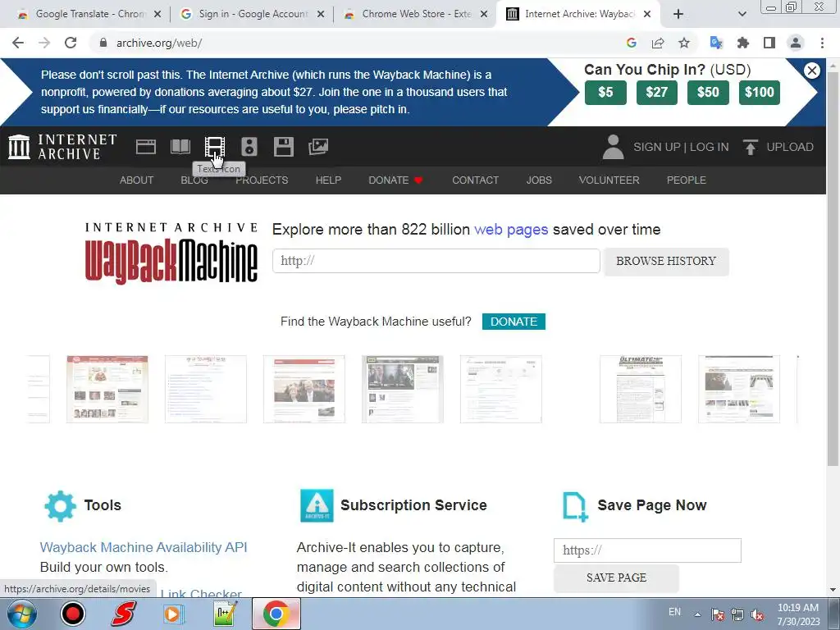Image resolution: width=840 pixels, height=630 pixels.
Task: Open the HELP menu item
Action: [328, 180]
